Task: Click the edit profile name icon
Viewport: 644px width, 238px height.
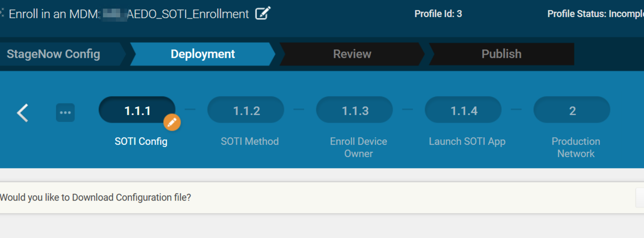Action: pos(263,13)
